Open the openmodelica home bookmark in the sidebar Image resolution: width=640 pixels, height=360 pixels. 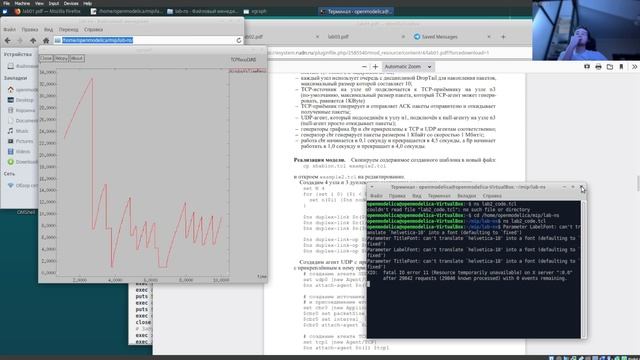click(22, 90)
